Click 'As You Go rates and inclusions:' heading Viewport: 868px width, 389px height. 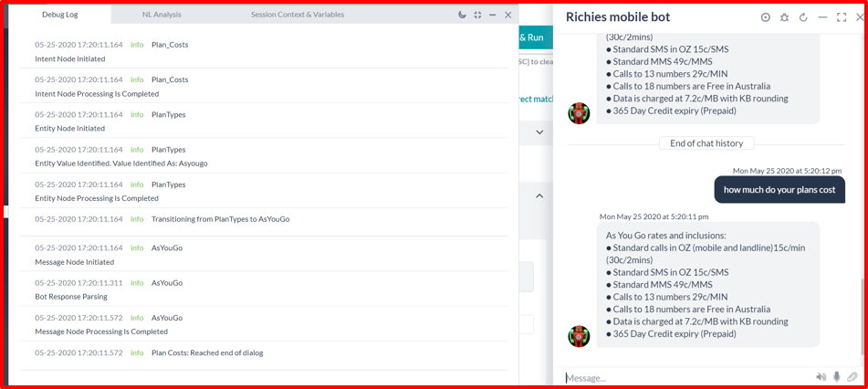(x=664, y=235)
